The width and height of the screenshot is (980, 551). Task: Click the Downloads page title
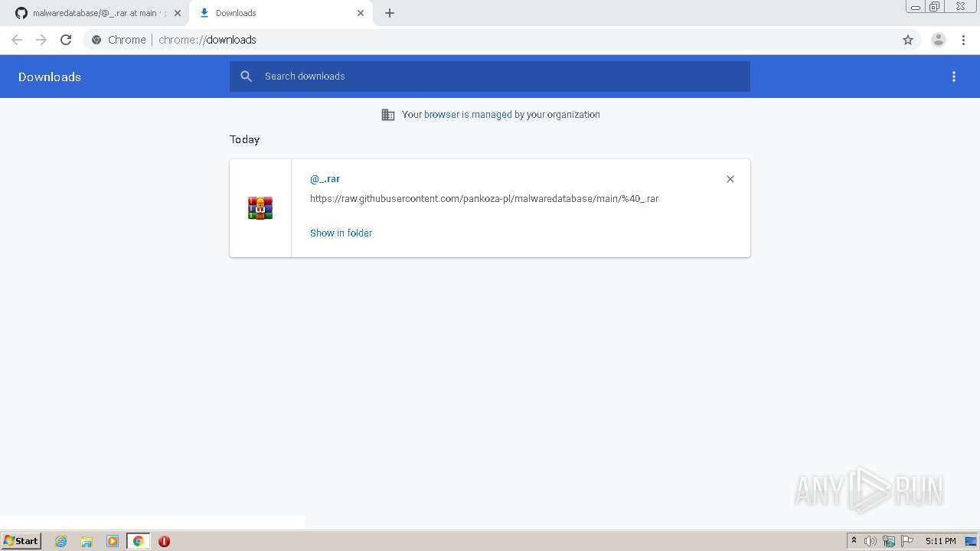tap(50, 77)
